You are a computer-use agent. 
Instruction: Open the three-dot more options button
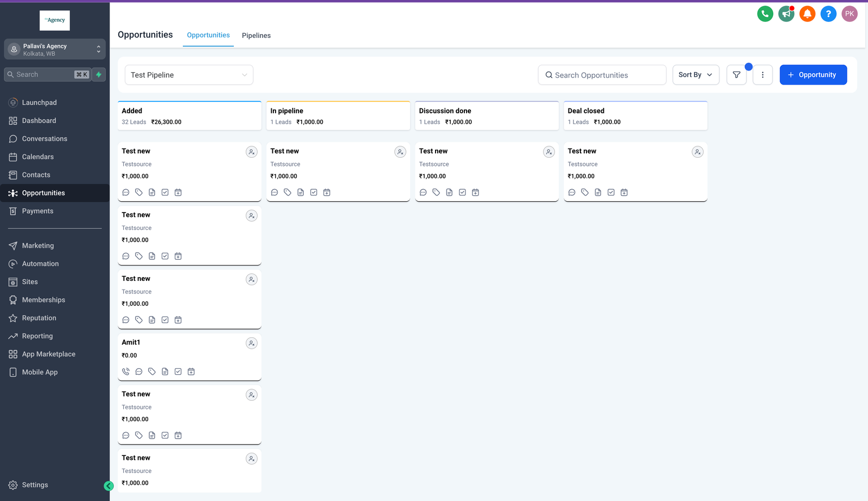click(x=762, y=75)
